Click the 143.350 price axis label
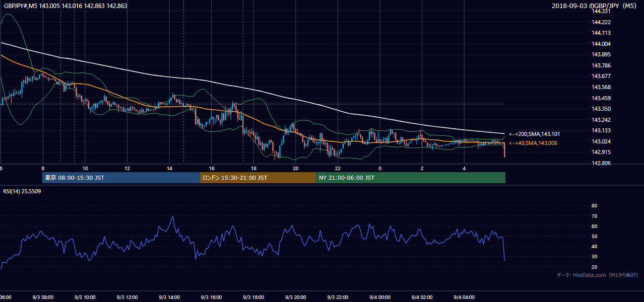The image size is (644, 302). point(601,109)
